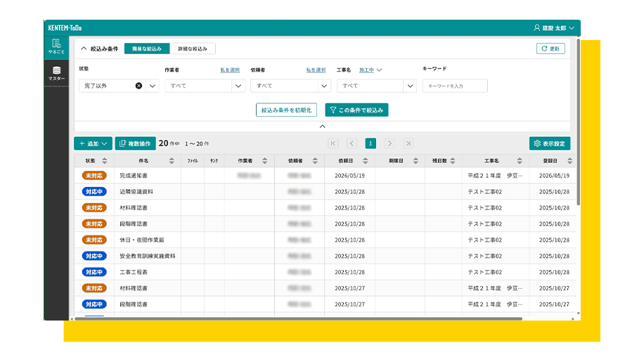The width and height of the screenshot is (644, 362).
Task: Focus the キーワード input field
Action: click(455, 86)
